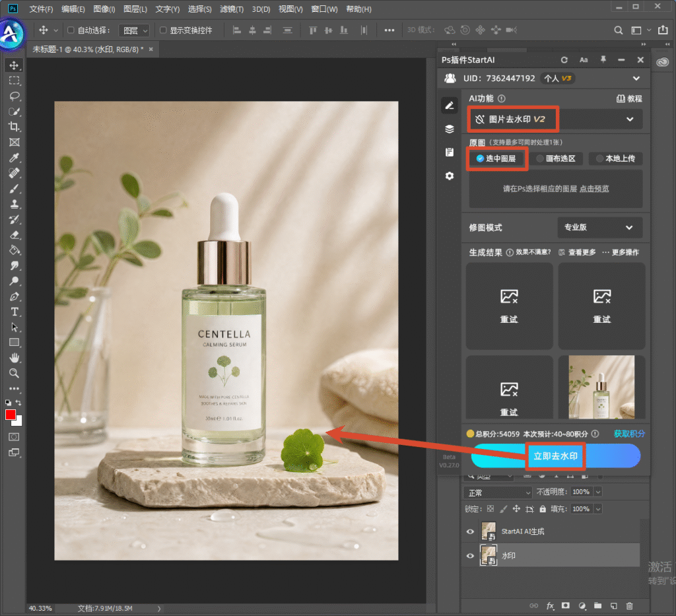Select the 画布选区 radio option
The image size is (676, 616).
tap(556, 158)
